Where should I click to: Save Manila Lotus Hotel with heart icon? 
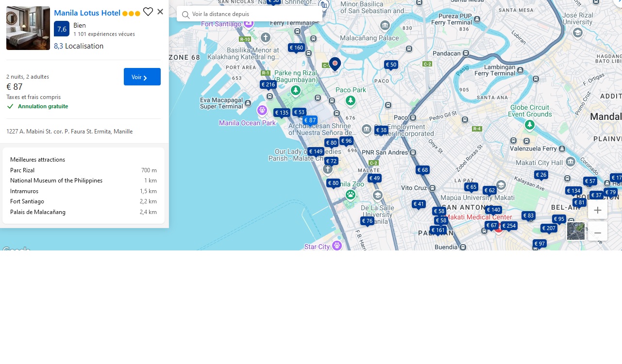[x=148, y=12]
